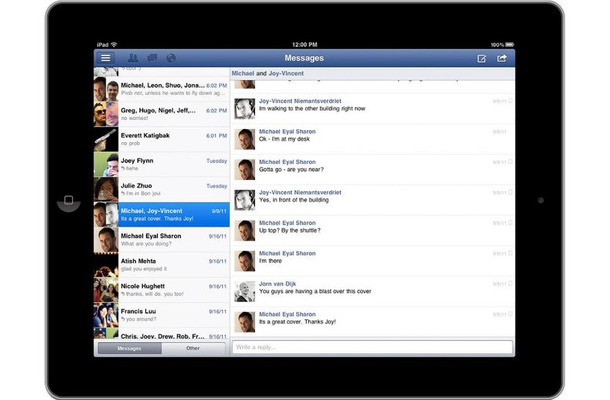This screenshot has height=400, width=610.
Task: Open Michael Eyal Sharon's name on 'Ok - I'm at my desk'
Action: pos(287,132)
